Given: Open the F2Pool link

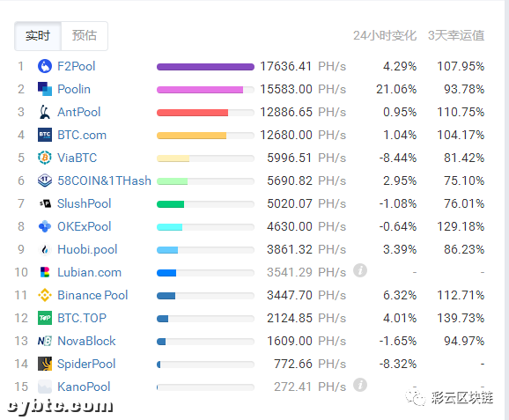Looking at the screenshot, I should pos(77,66).
